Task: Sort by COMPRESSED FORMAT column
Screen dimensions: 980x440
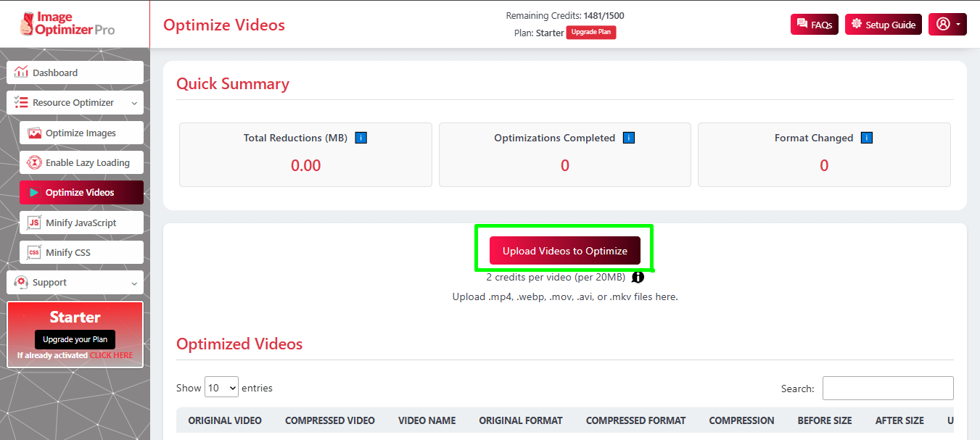Action: 635,420
